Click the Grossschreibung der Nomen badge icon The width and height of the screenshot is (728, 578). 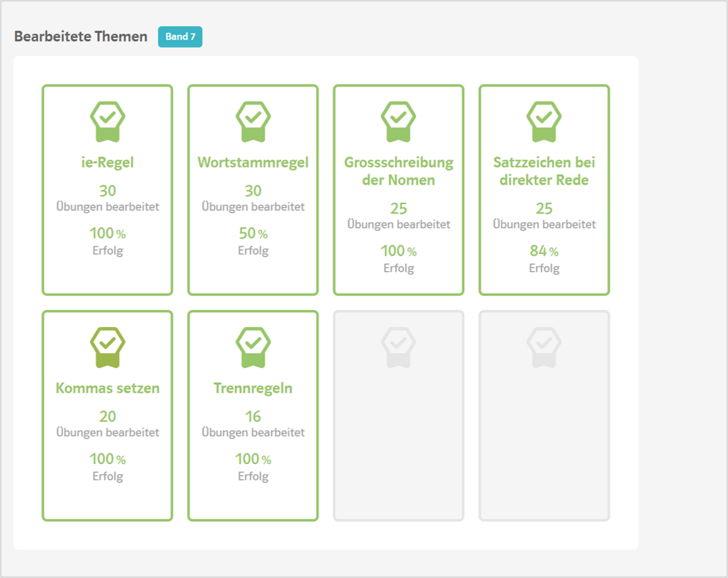tap(399, 121)
